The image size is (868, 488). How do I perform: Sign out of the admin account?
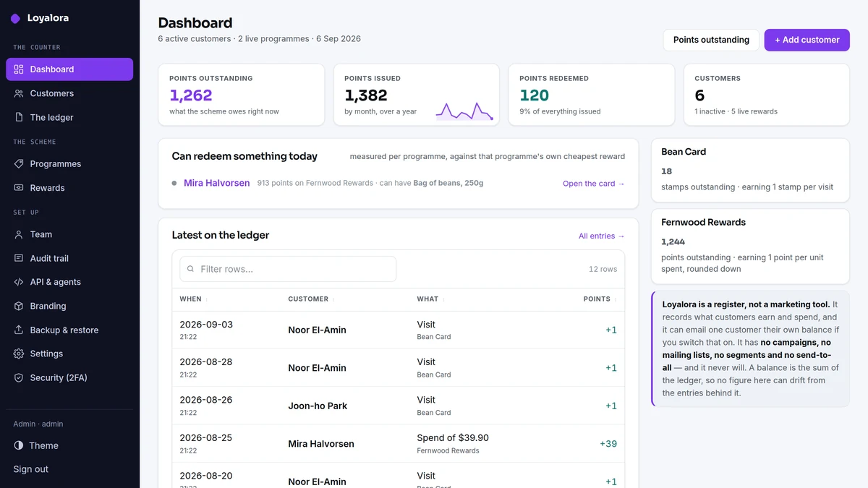pos(31,469)
